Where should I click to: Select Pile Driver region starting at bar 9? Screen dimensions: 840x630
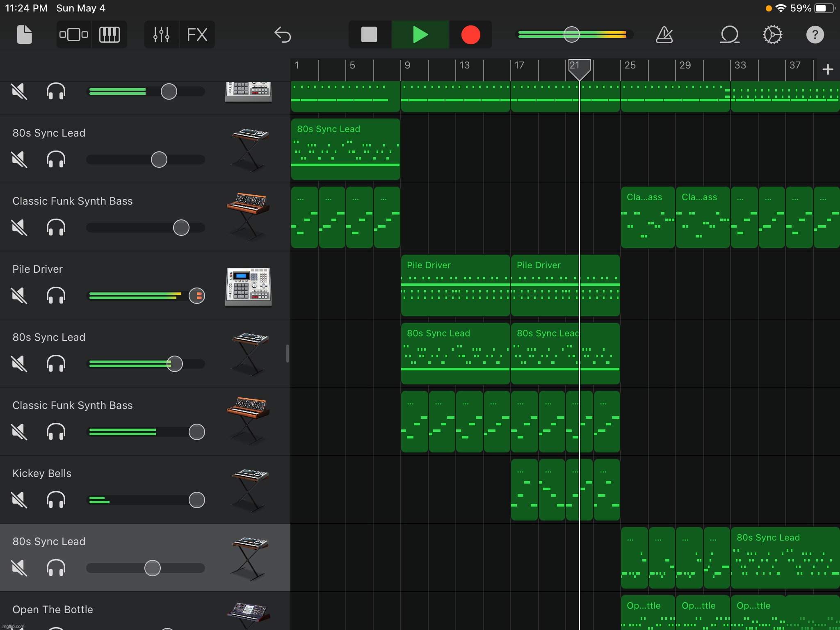(455, 285)
